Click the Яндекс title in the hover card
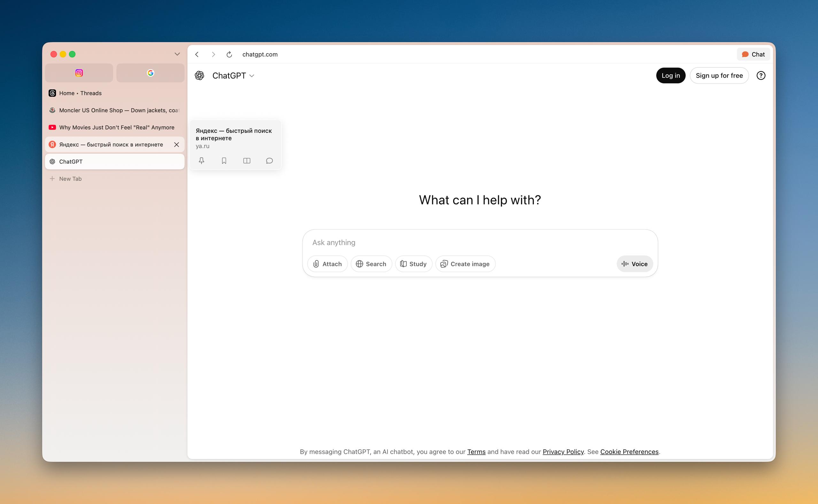 tap(234, 134)
